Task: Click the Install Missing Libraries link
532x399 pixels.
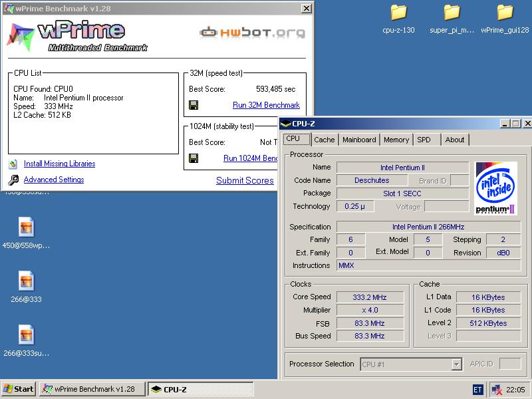Action: pyautogui.click(x=59, y=164)
